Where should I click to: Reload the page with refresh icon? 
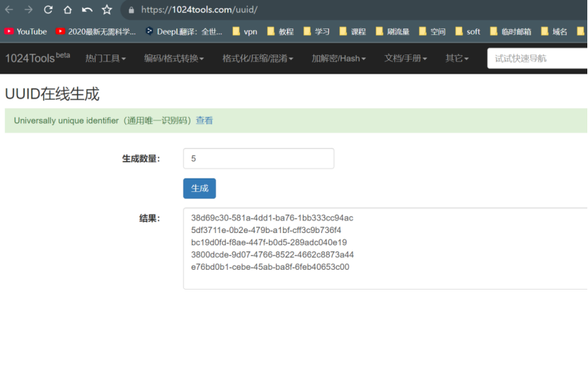pyautogui.click(x=48, y=9)
